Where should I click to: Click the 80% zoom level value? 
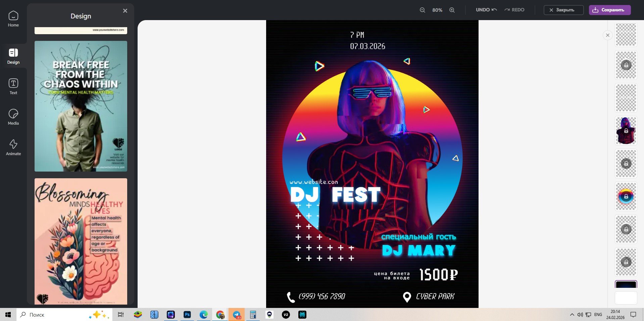point(437,10)
